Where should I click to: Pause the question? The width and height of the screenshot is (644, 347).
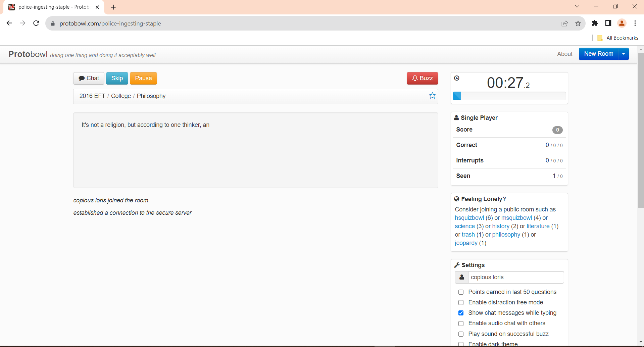[x=143, y=78]
